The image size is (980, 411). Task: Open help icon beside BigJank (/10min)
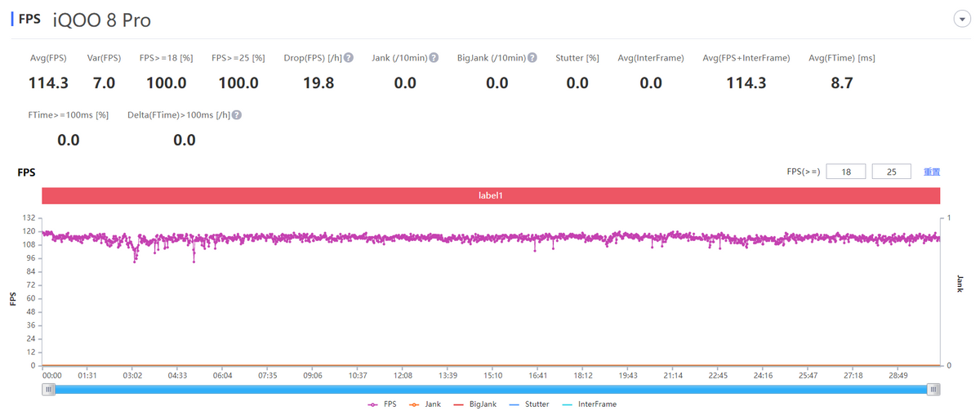click(532, 58)
